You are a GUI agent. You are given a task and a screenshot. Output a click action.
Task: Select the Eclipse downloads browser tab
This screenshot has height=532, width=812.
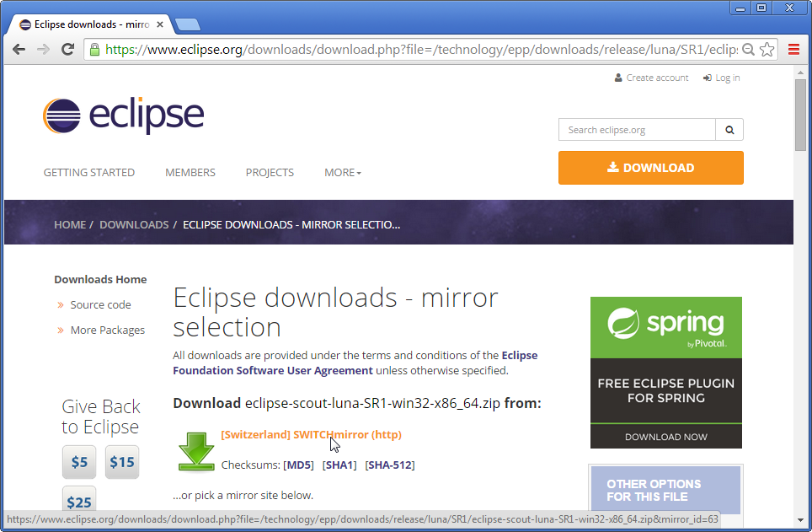[92, 24]
